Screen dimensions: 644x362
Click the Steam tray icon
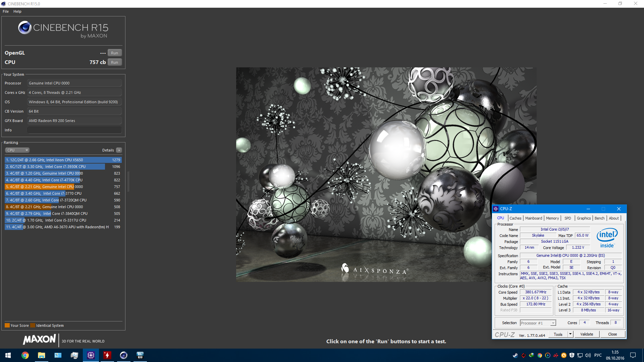(x=515, y=355)
